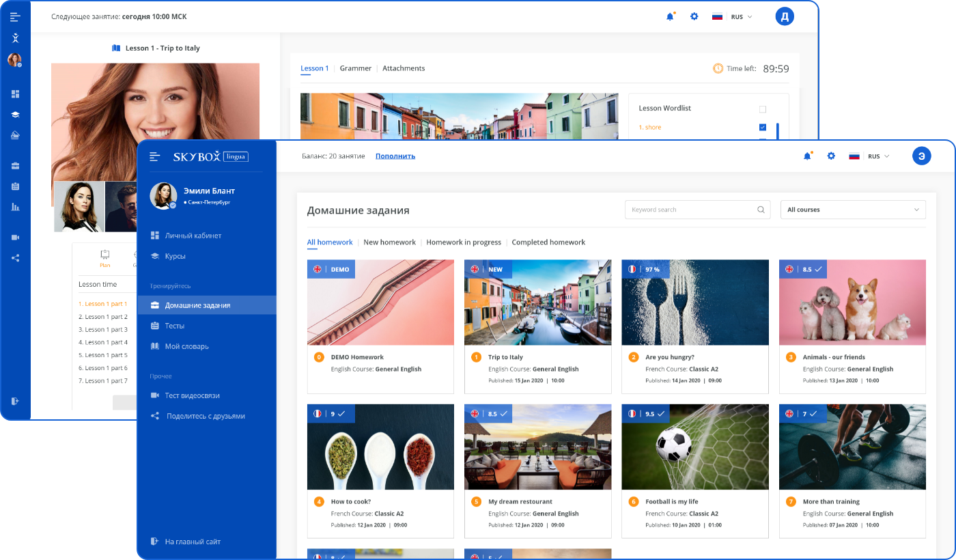
Task: Open Are you hungry? homework image
Action: [695, 303]
